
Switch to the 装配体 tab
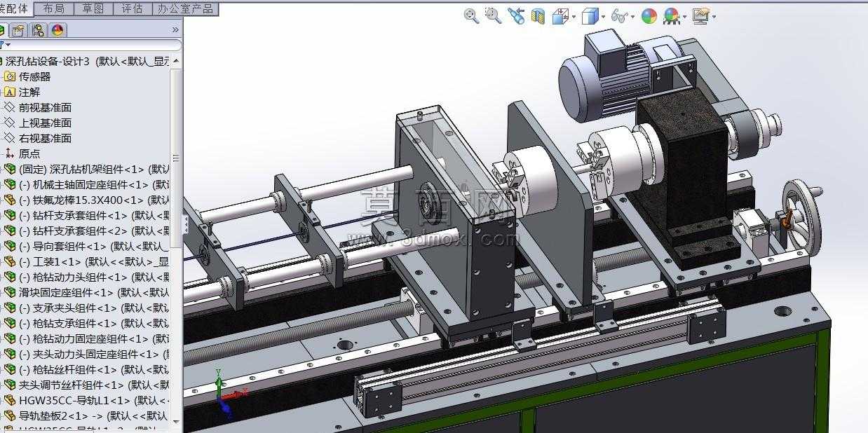click(x=15, y=8)
